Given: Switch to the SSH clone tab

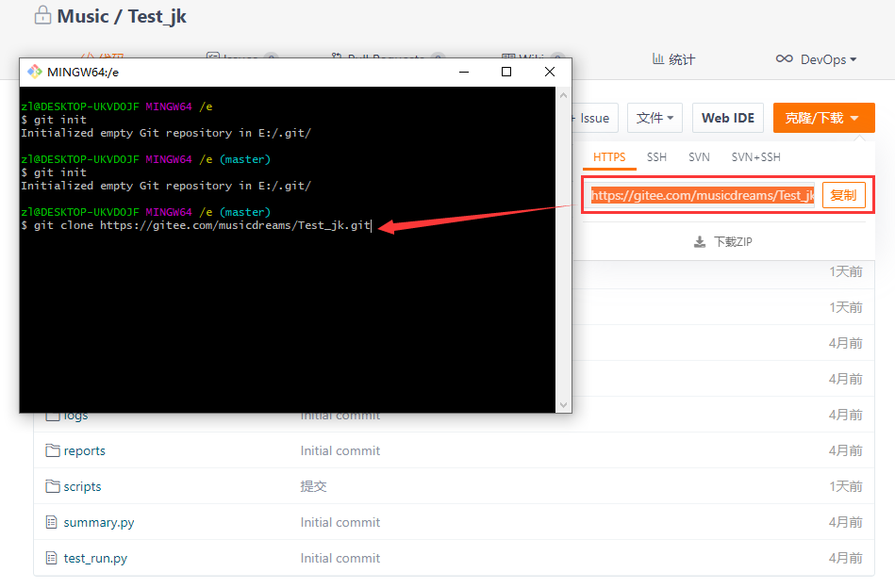Looking at the screenshot, I should [x=656, y=157].
